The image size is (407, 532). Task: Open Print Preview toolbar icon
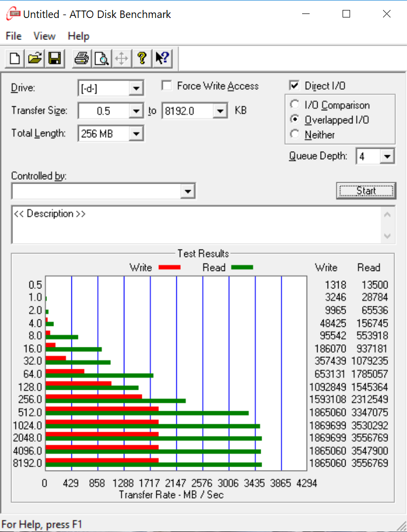tap(101, 58)
